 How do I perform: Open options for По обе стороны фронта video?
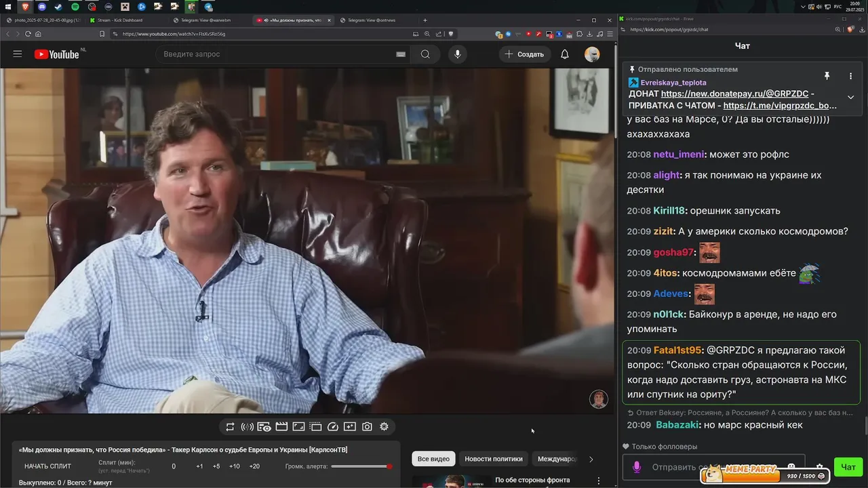point(598,481)
